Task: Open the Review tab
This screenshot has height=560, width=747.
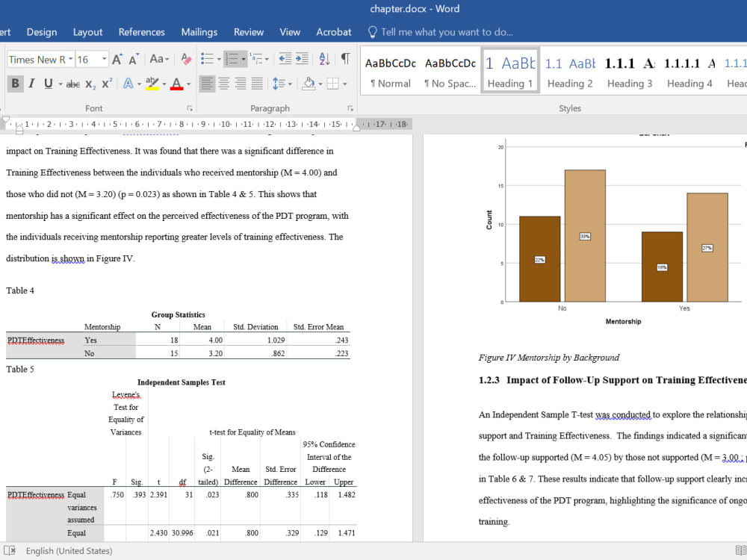Action: [x=248, y=32]
